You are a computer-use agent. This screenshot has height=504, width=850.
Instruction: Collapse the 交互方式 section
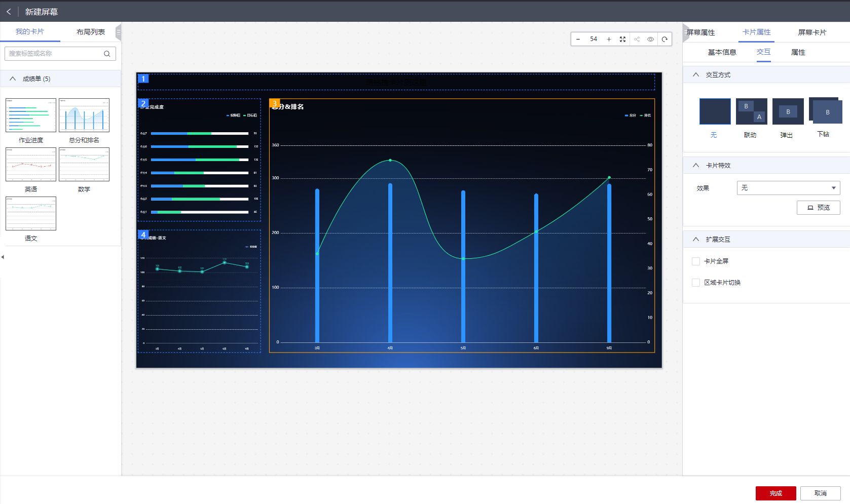696,74
